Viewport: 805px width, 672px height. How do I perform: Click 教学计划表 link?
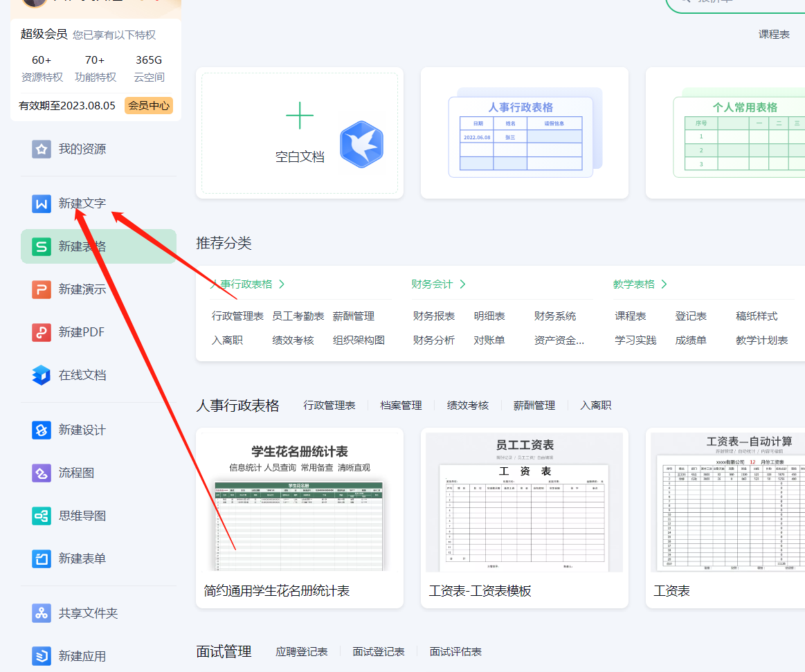[762, 340]
